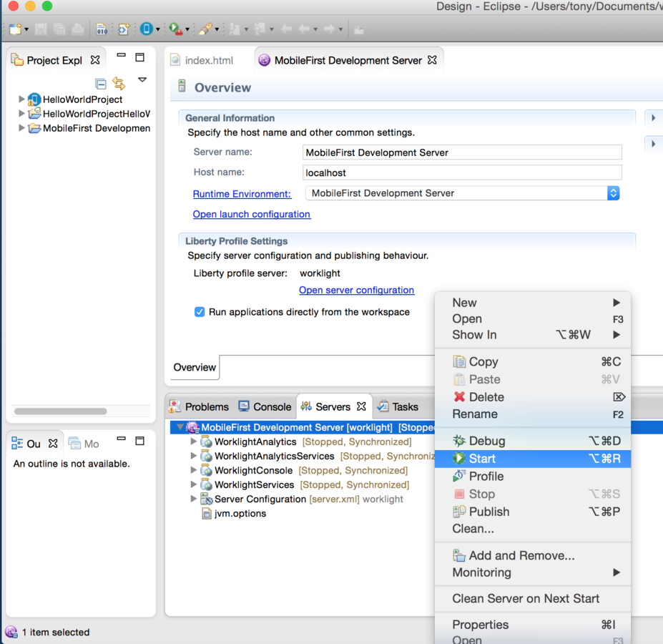This screenshot has width=663, height=644.
Task: Click the blue MobileFirst phone toolbar icon
Action: [147, 29]
